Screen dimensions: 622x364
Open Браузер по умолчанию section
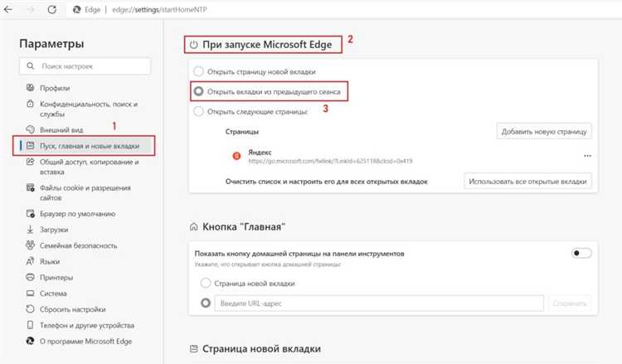[77, 214]
